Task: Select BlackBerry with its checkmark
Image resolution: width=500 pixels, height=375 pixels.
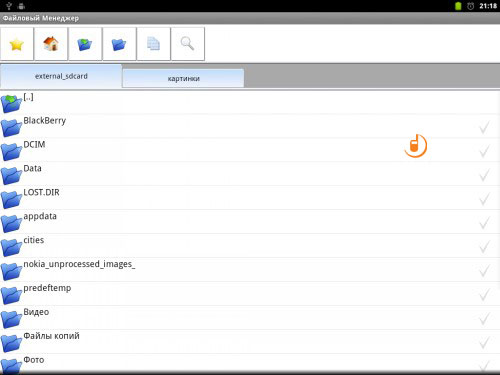Action: (x=484, y=128)
